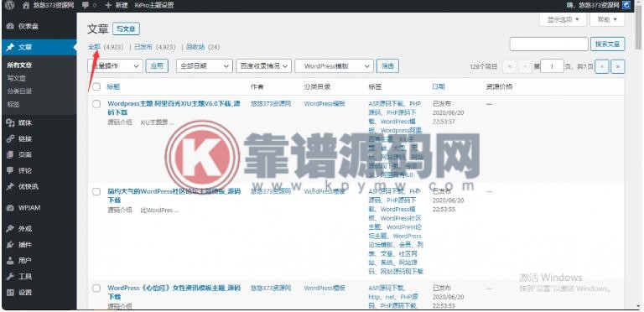The image size is (644, 312).
Task: Click the dashboard gauge icon in sidebar
Action: coord(10,26)
